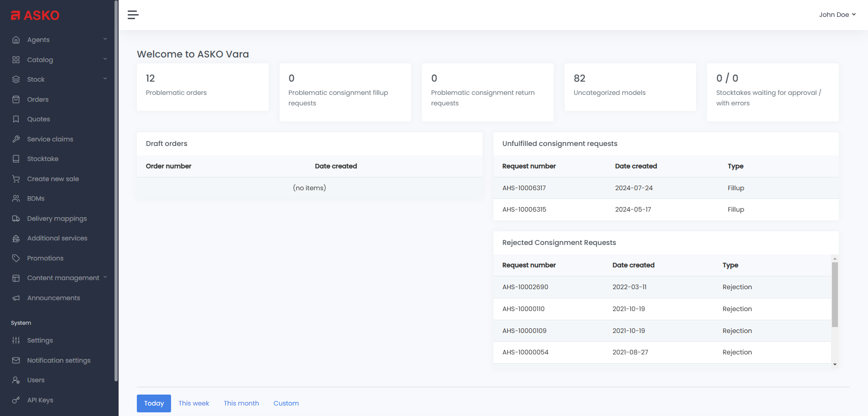Click the rejected requests scrollbar thumb

pos(835,295)
